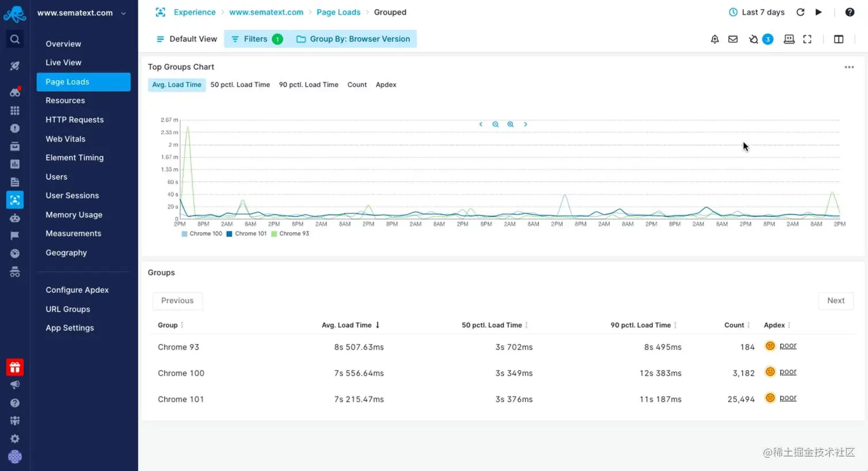The width and height of the screenshot is (868, 471).
Task: Sort the table by Count column
Action: [x=737, y=325]
